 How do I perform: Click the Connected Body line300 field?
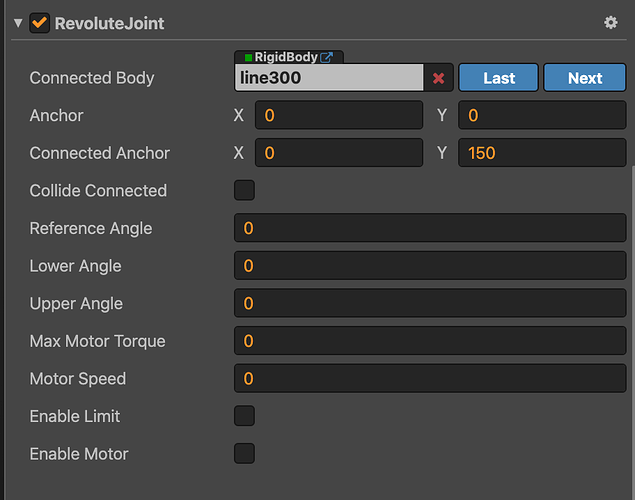click(329, 78)
